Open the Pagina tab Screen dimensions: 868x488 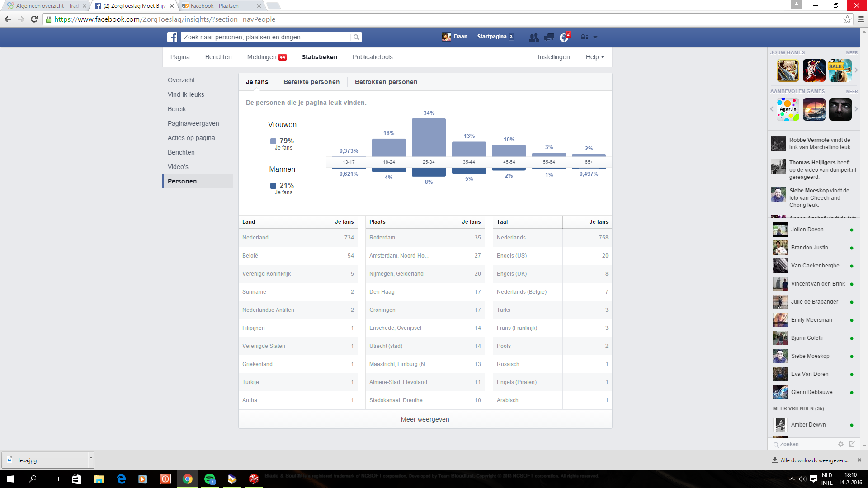click(x=180, y=57)
